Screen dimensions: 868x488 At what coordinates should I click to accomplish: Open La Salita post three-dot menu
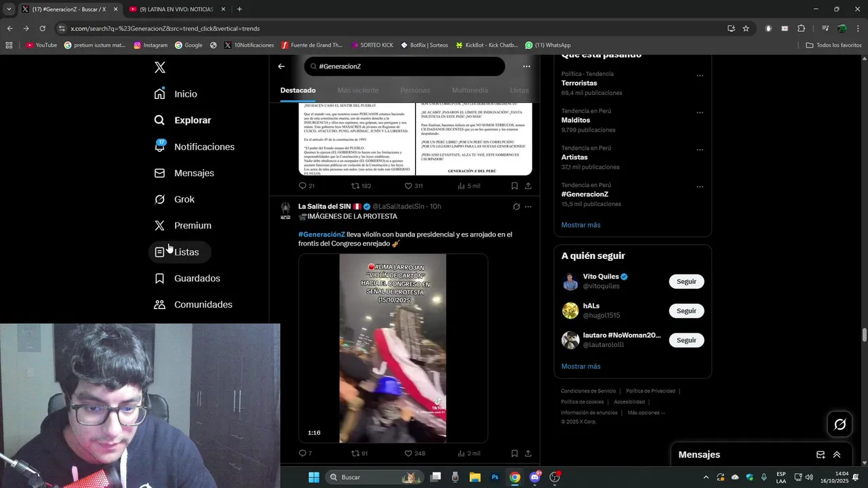(x=528, y=207)
